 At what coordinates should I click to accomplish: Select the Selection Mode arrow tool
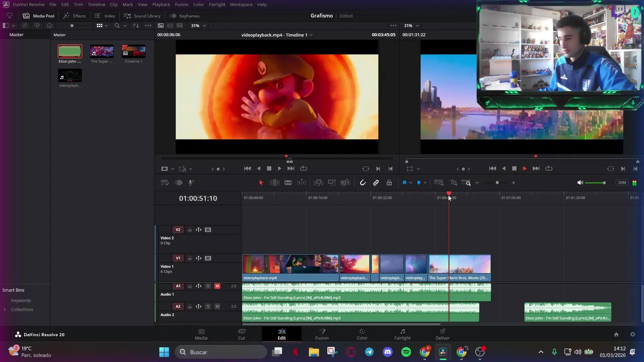point(261,183)
